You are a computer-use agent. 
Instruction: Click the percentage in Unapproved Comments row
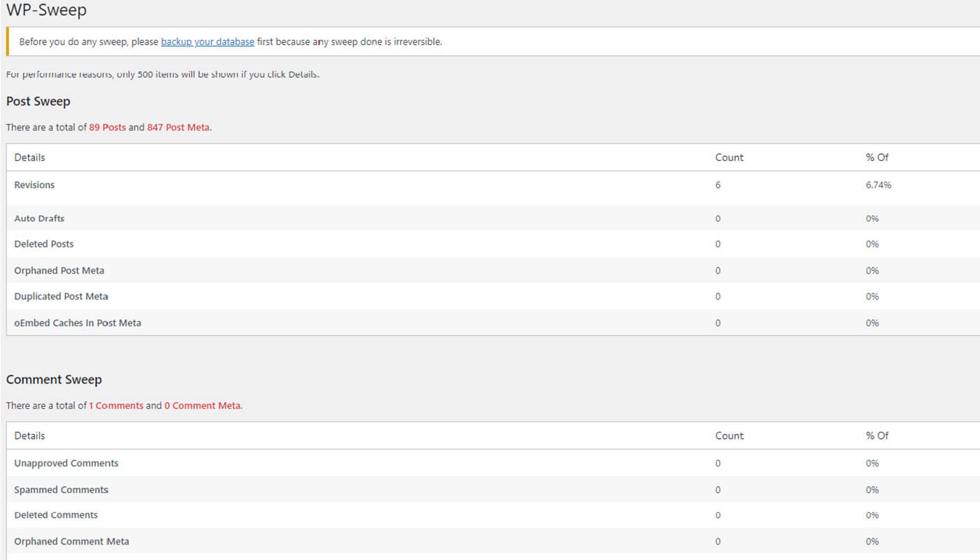872,463
